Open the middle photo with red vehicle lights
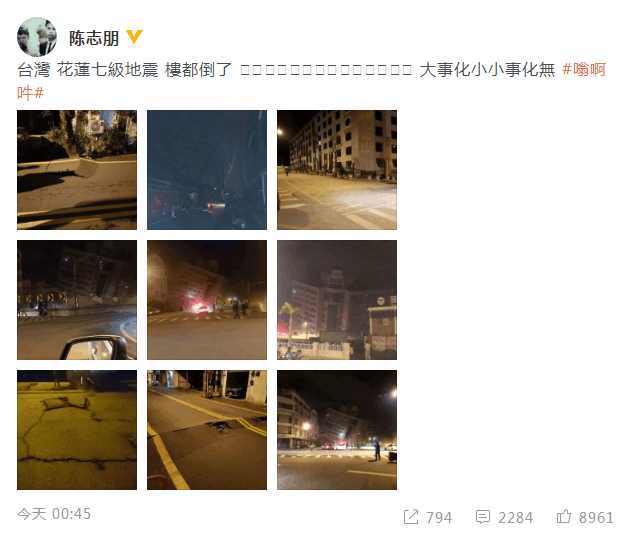The height and width of the screenshot is (538, 625). coord(207,300)
